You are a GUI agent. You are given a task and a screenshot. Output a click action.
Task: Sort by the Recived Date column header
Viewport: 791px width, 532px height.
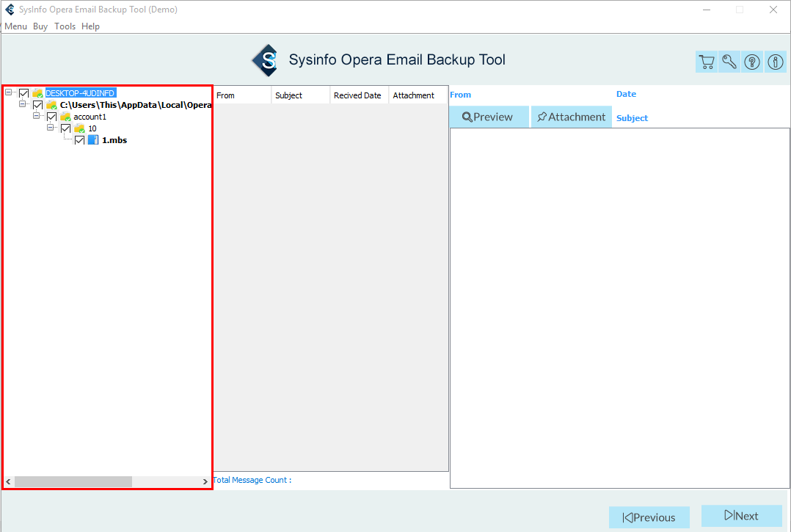click(x=360, y=95)
